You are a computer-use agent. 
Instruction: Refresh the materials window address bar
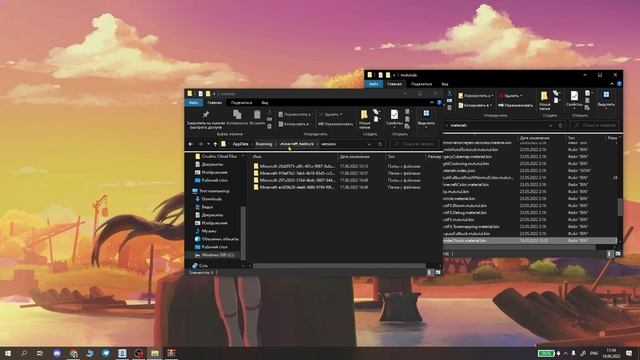click(561, 125)
